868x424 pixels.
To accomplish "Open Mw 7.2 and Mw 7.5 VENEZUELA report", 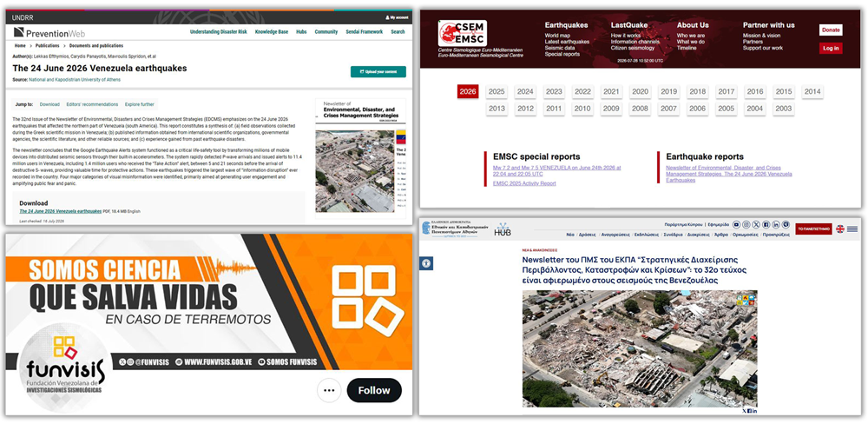I will [557, 170].
